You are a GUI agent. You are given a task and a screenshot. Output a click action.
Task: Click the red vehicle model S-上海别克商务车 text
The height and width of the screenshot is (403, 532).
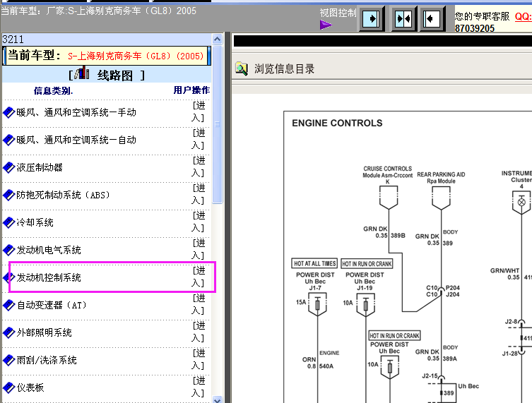[136, 56]
